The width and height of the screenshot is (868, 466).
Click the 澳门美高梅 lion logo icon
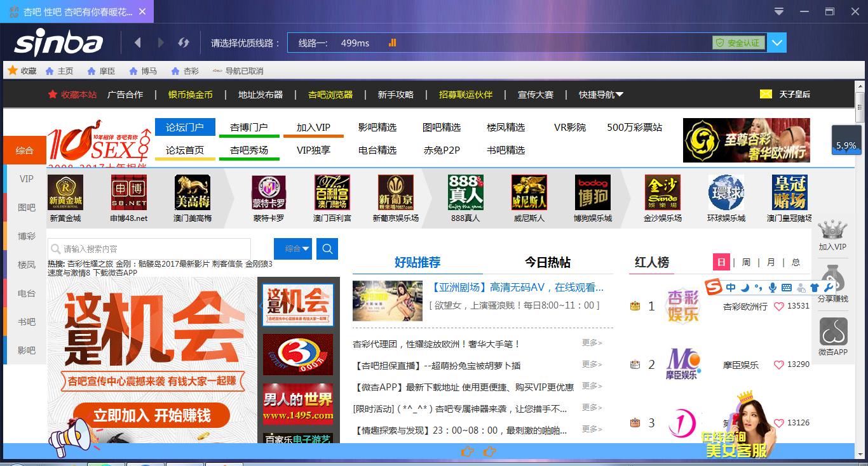click(x=193, y=192)
